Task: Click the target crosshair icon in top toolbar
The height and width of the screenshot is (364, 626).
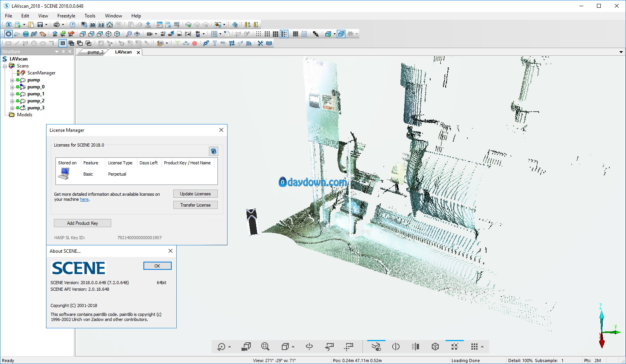Action: coord(235,24)
